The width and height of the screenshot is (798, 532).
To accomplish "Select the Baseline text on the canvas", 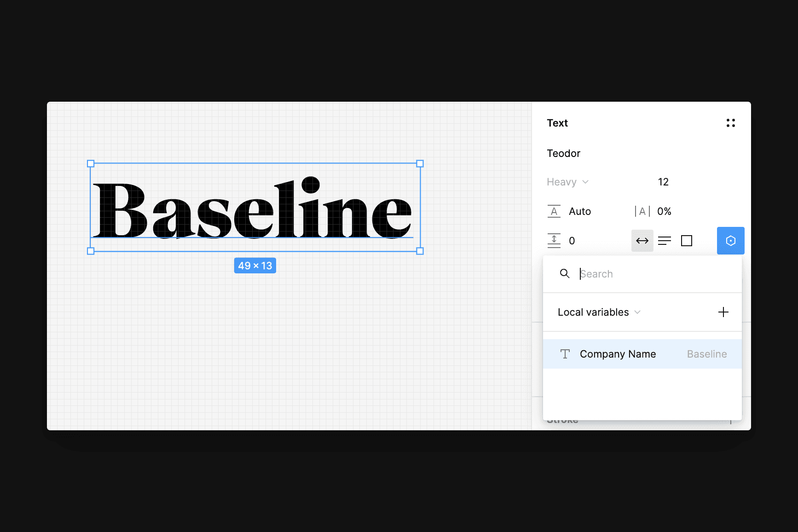I will click(253, 207).
